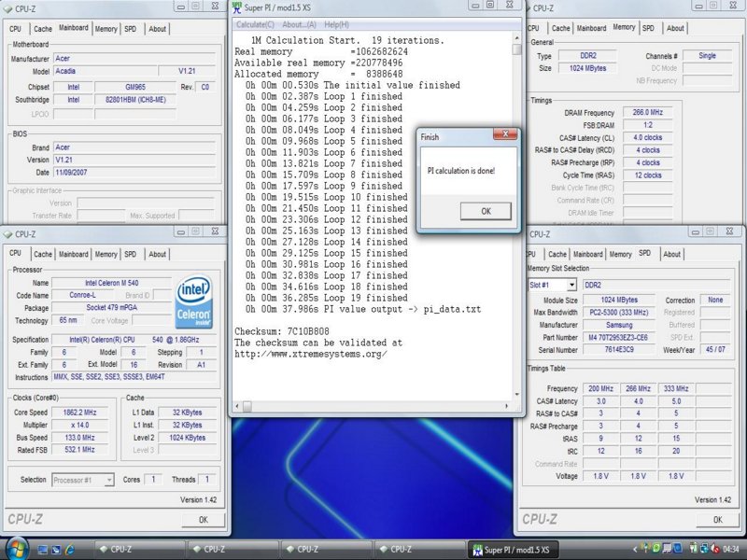Screen dimensions: 747x560
Task: Click the Checksum: 7C10B808 line
Action: (282, 331)
